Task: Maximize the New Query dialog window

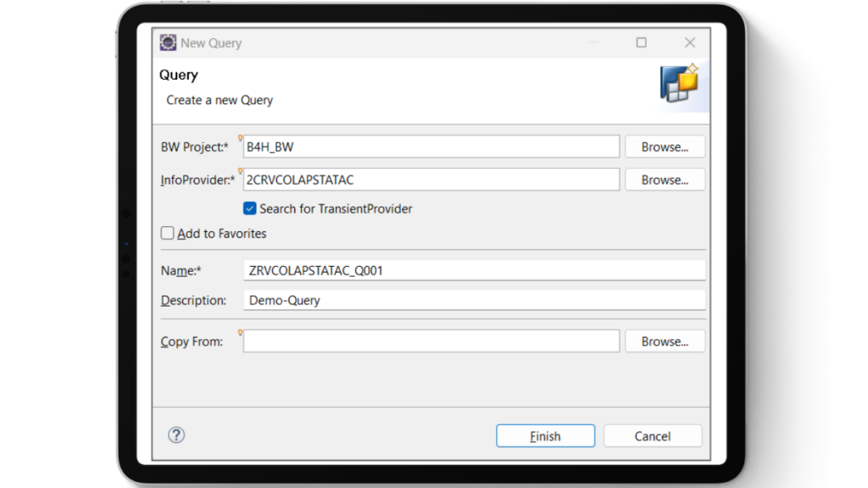Action: 642,42
